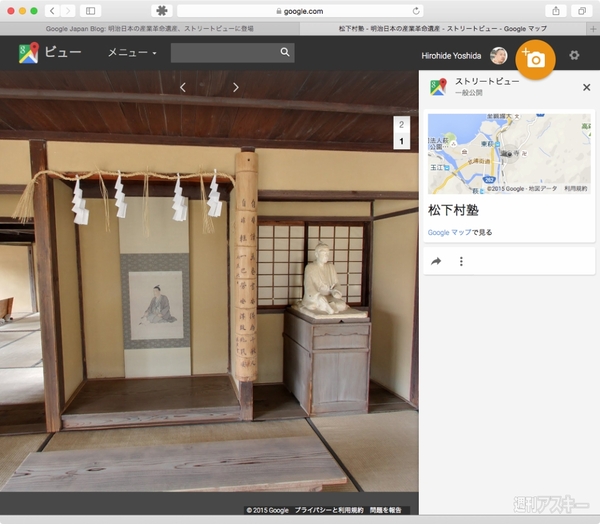Open the Safari share button
The image size is (600, 524).
point(556,11)
